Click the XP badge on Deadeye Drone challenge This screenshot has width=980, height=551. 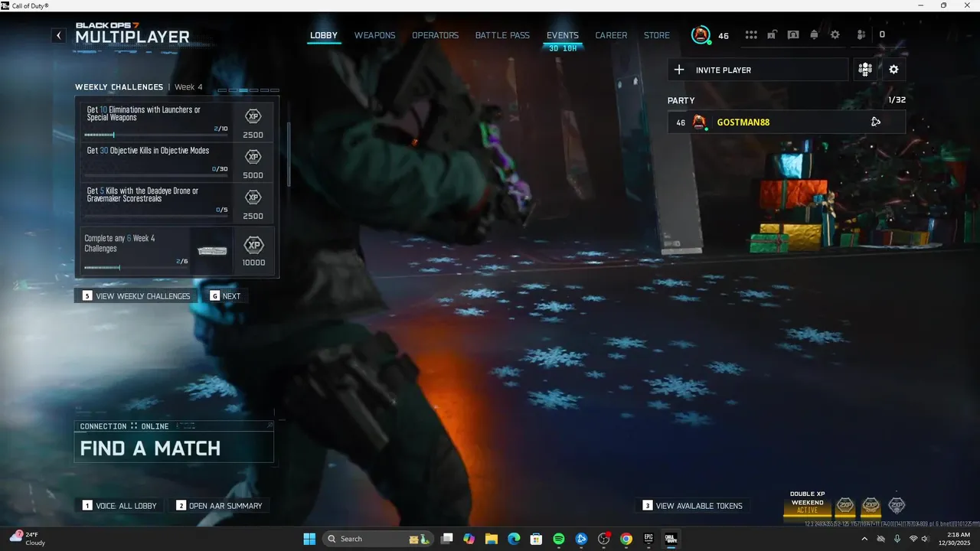(x=253, y=197)
